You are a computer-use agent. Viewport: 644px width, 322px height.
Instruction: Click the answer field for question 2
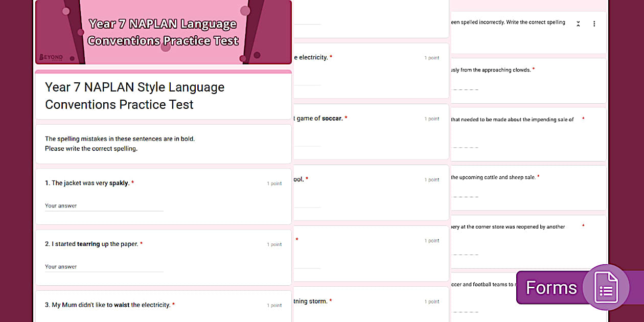[104, 267]
